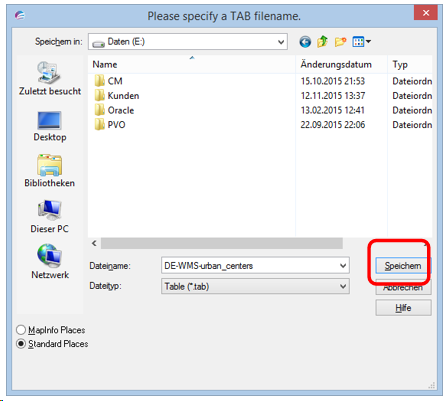Select the MapInfo Places radio button
Viewport: 446px width, 401px height.
click(x=21, y=330)
